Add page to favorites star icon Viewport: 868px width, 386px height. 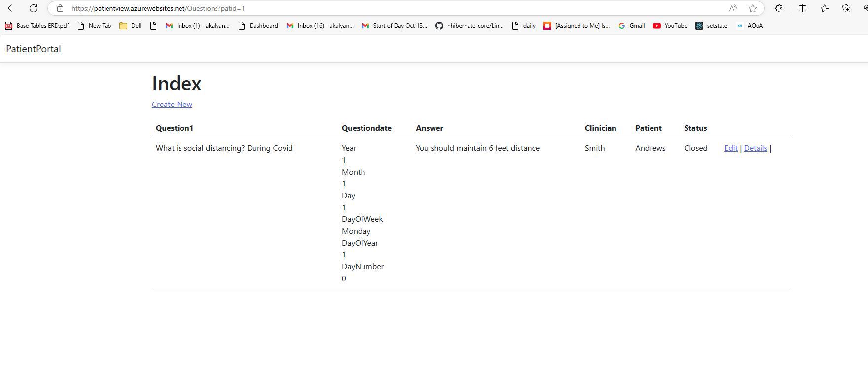(x=753, y=8)
